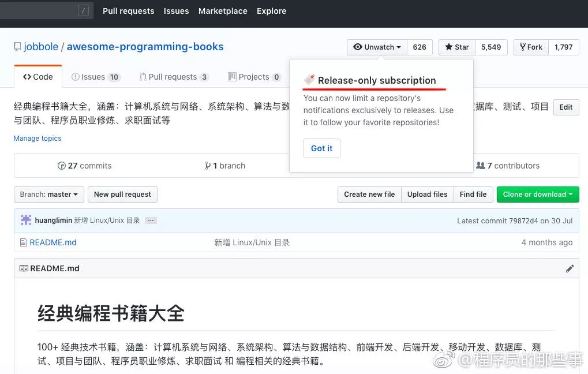The image size is (588, 374).
Task: Expand commit message with ellipsis button
Action: click(151, 220)
